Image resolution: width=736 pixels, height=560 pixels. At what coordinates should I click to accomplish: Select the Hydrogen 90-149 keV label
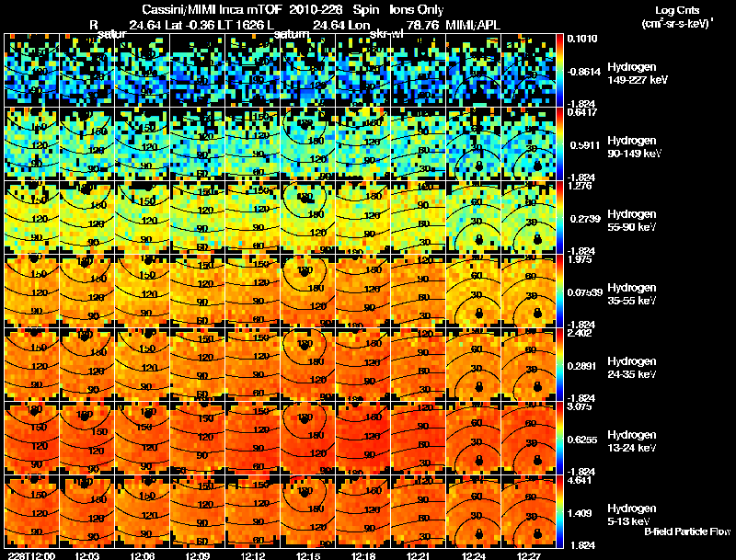[635, 147]
